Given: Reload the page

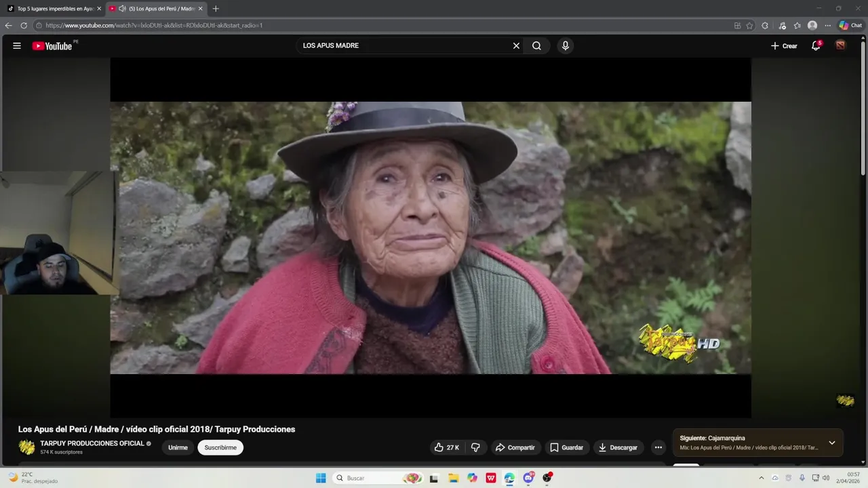Looking at the screenshot, I should pyautogui.click(x=24, y=25).
